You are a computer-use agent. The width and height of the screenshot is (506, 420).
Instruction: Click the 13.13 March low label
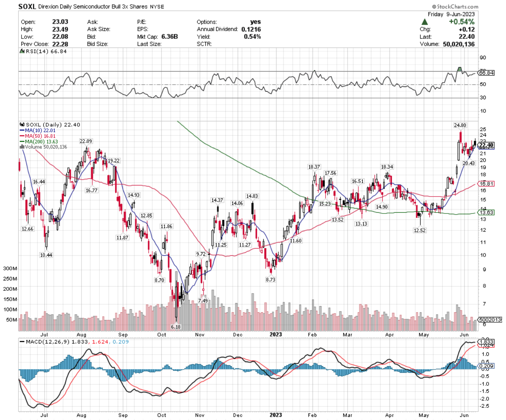coord(361,224)
